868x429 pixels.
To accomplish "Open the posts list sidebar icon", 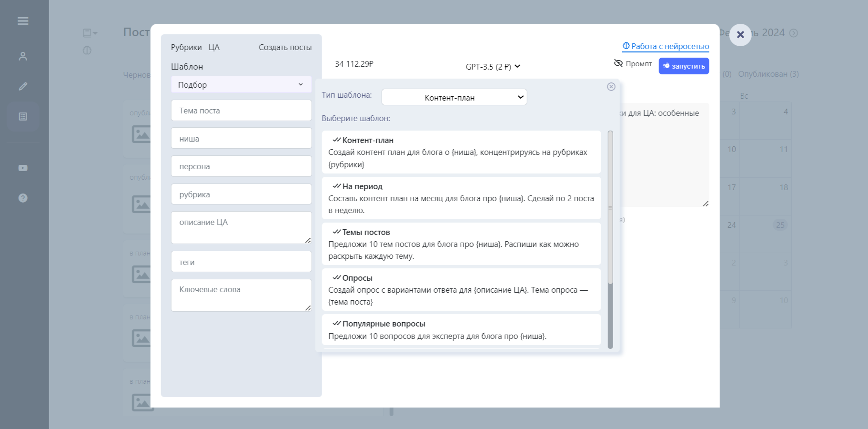I will click(x=23, y=116).
